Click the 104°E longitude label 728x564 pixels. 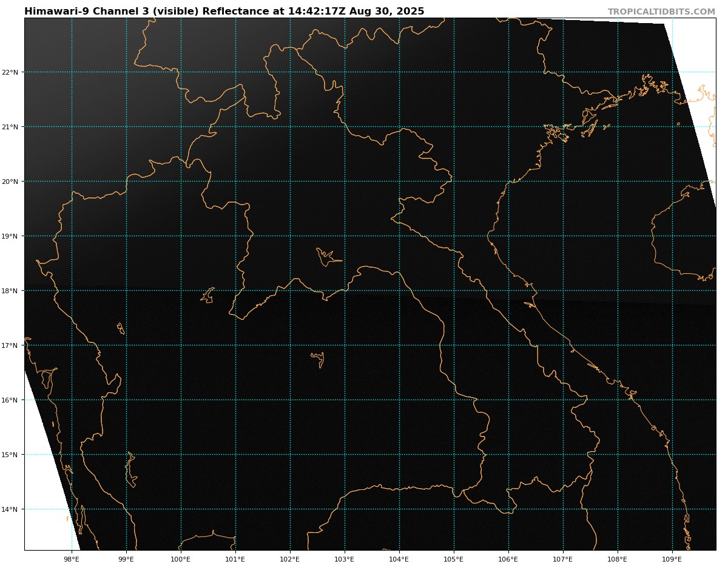(399, 559)
